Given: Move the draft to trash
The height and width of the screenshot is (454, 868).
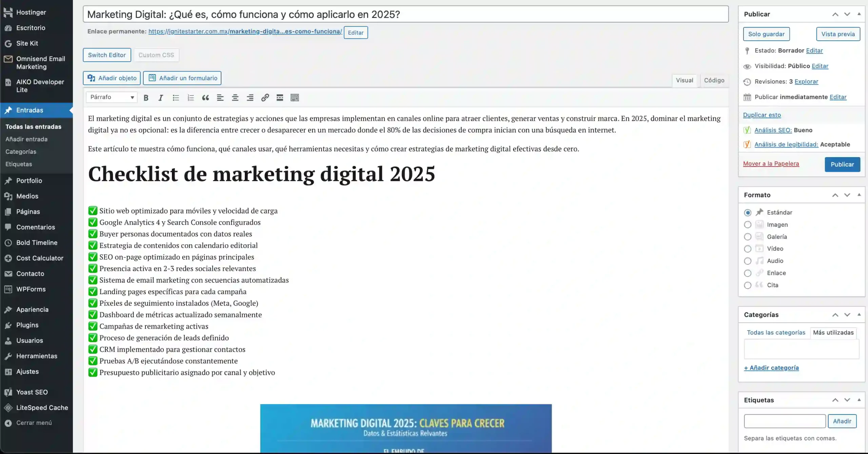Looking at the screenshot, I should click(771, 163).
